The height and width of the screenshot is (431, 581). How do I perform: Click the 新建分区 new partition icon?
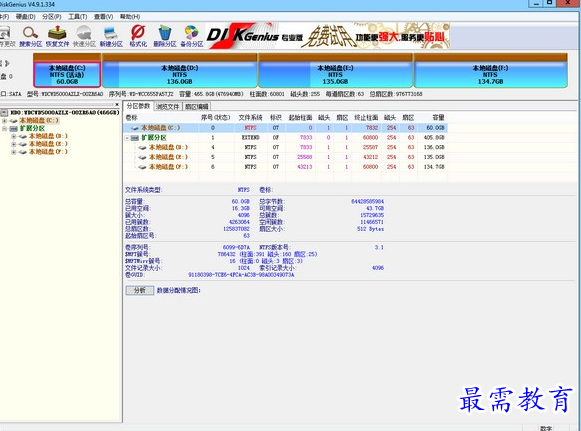point(111,33)
